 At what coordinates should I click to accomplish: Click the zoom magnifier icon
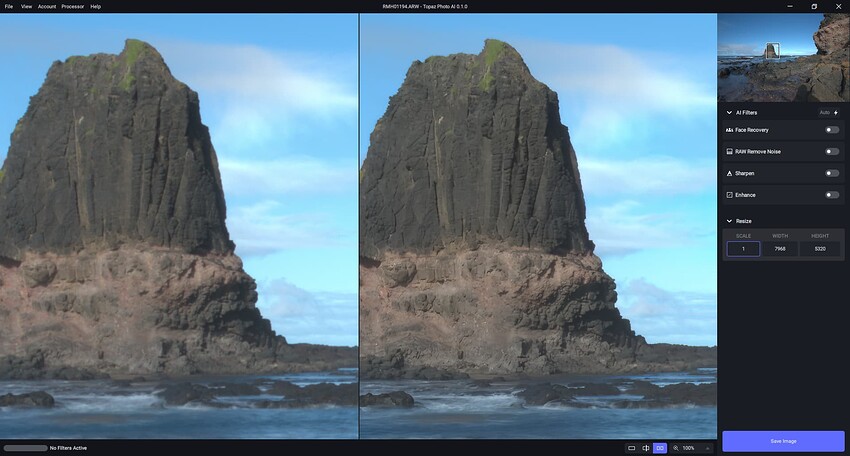tap(676, 448)
